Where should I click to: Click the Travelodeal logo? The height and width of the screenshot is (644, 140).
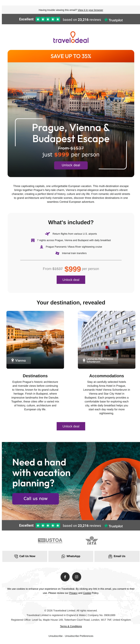click(x=71, y=37)
